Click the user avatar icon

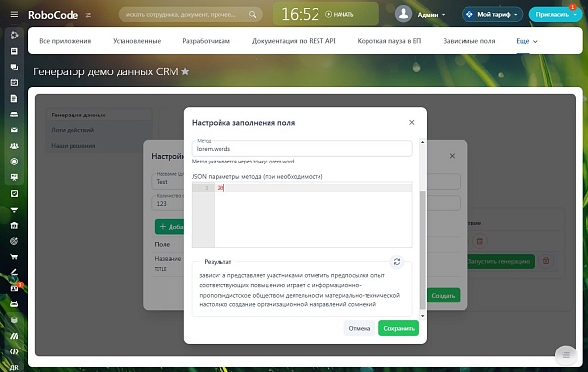pyautogui.click(x=403, y=14)
